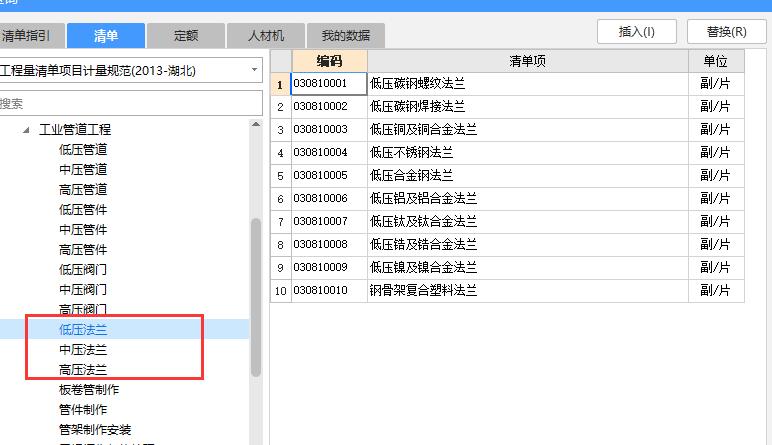
Task: Click code cell 030810009
Action: point(329,268)
